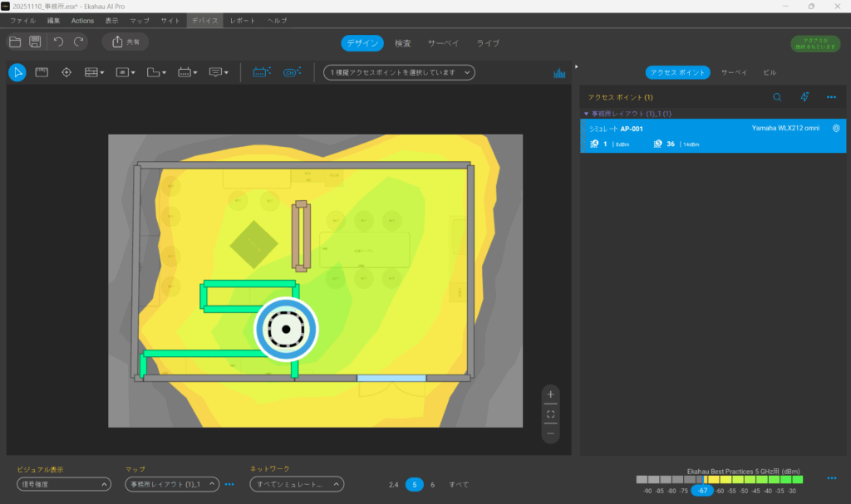Select the arrow pointer tool
Screen dimensions: 851x504
17,72
